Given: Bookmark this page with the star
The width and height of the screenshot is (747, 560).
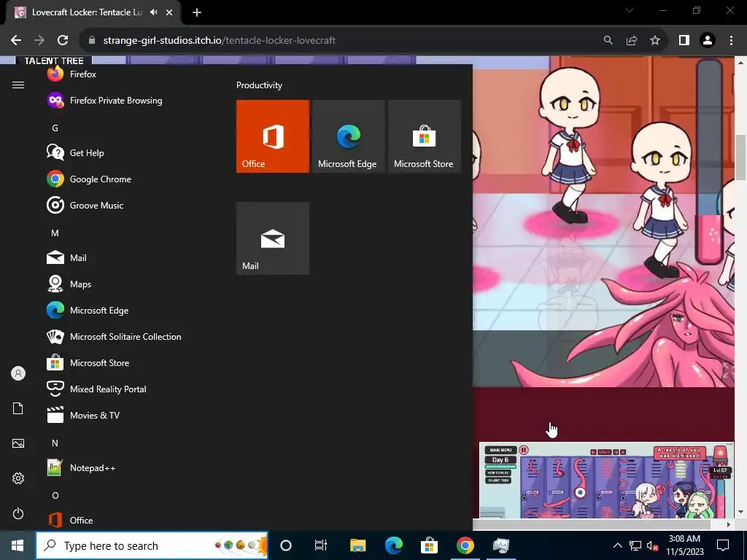Looking at the screenshot, I should (x=655, y=41).
